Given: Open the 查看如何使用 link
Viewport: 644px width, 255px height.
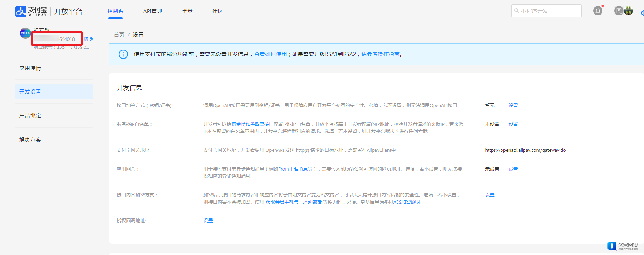Looking at the screenshot, I should [270, 54].
